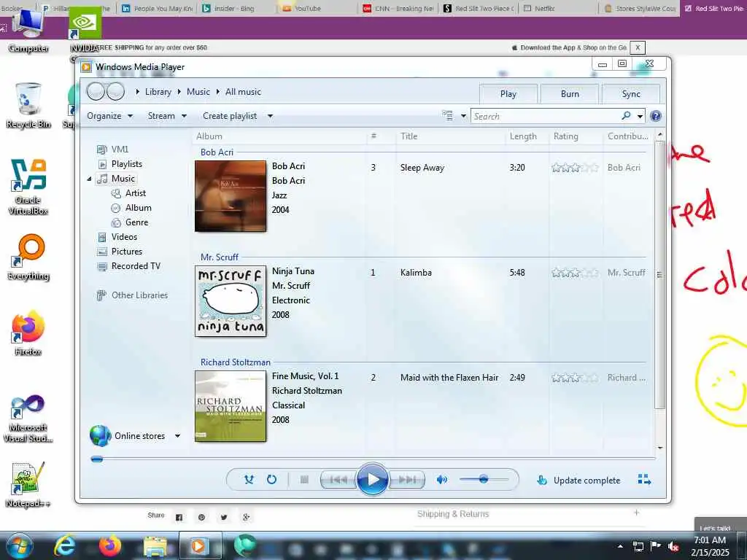Viewport: 747px width, 560px height.
Task: Click All music in the breadcrumb
Action: 243,92
